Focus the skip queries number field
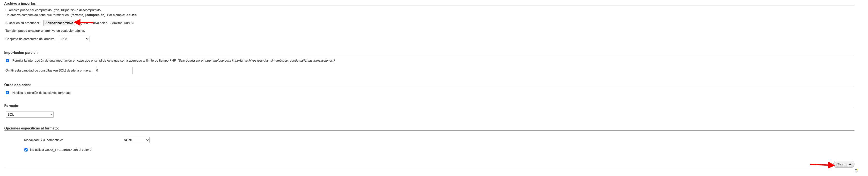Screen dimensions: 868x176 114,71
